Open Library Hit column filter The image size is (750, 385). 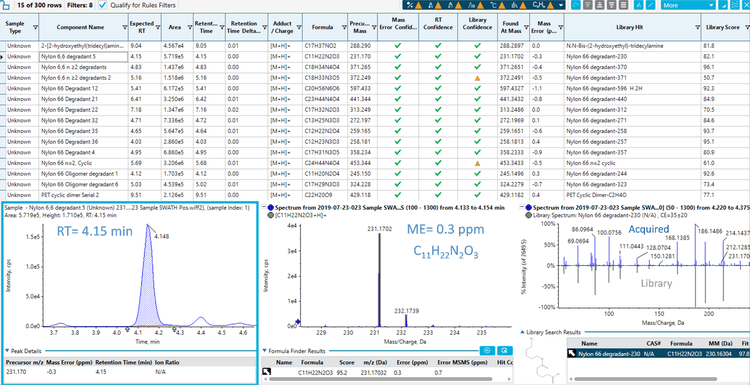(x=696, y=27)
